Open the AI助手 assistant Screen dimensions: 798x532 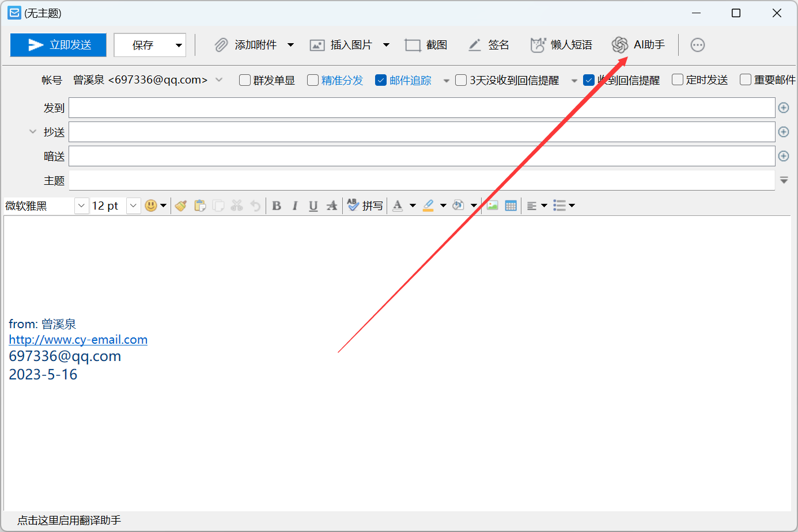point(638,45)
